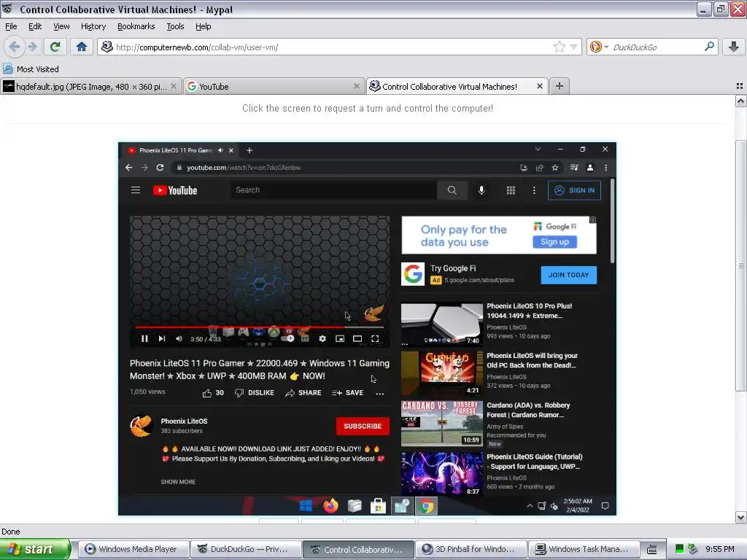The height and width of the screenshot is (560, 747).
Task: Pause the YouTube video
Action: (144, 338)
